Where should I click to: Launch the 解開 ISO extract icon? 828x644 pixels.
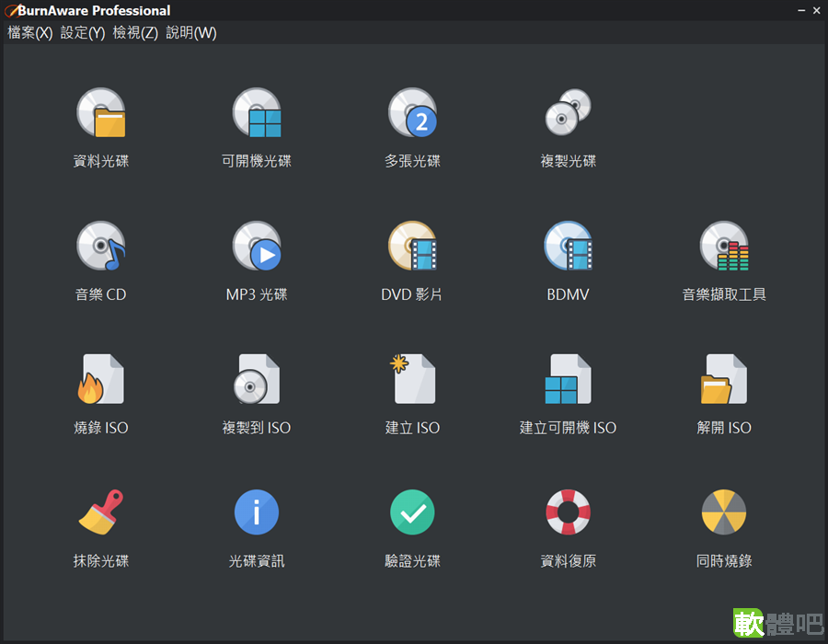[724, 379]
